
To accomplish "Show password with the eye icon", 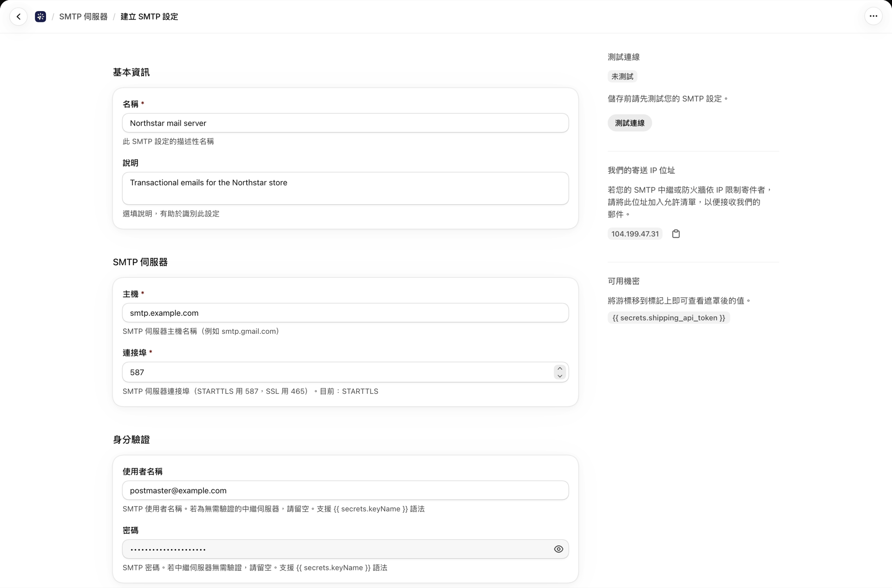I will click(558, 549).
